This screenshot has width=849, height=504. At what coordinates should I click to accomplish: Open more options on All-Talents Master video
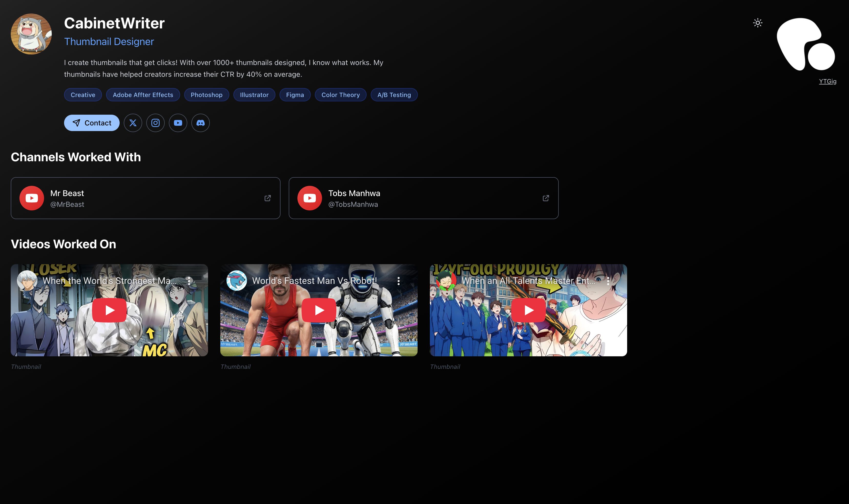click(608, 281)
